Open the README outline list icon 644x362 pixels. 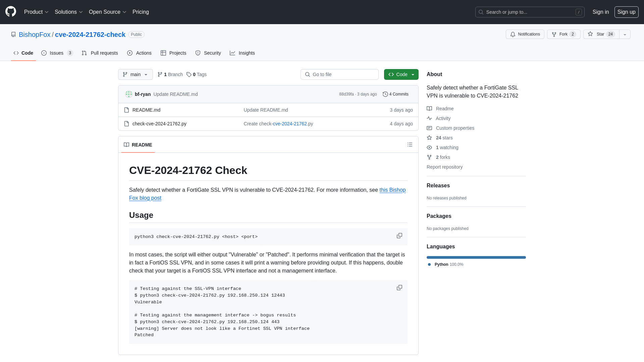coord(410,144)
